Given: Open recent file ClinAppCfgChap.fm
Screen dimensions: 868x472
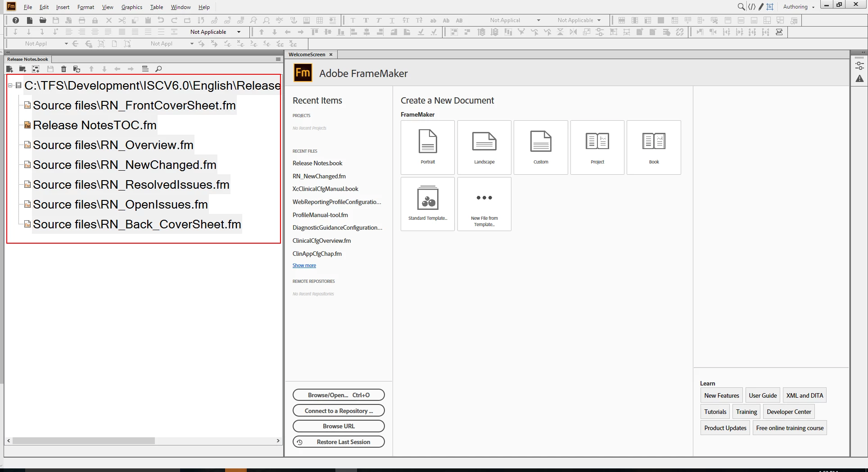Looking at the screenshot, I should coord(317,254).
